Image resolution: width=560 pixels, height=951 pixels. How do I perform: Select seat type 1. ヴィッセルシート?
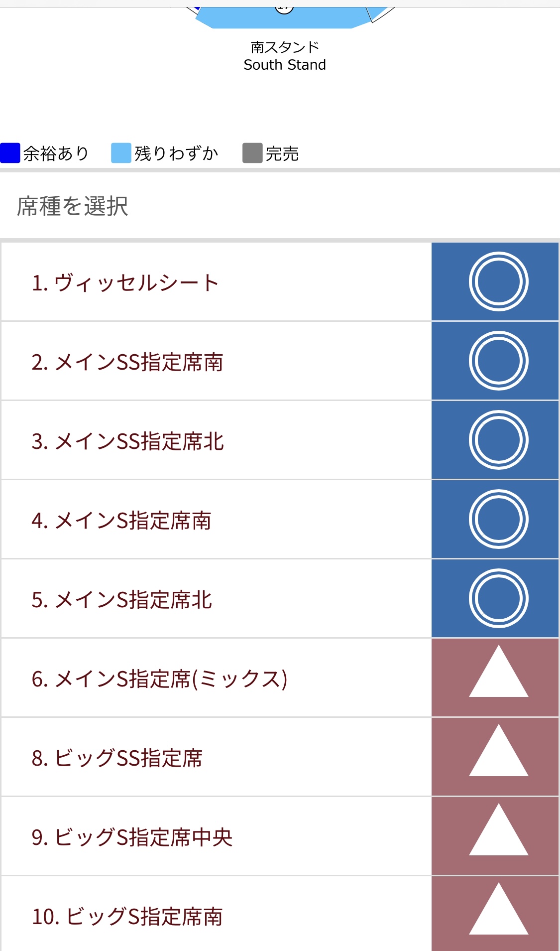(x=125, y=283)
